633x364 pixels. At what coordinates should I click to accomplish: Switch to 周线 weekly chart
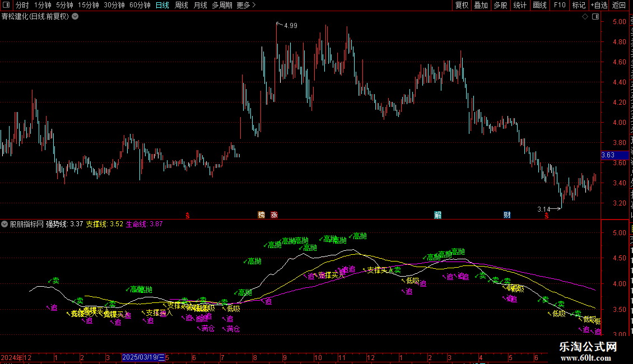coord(181,5)
